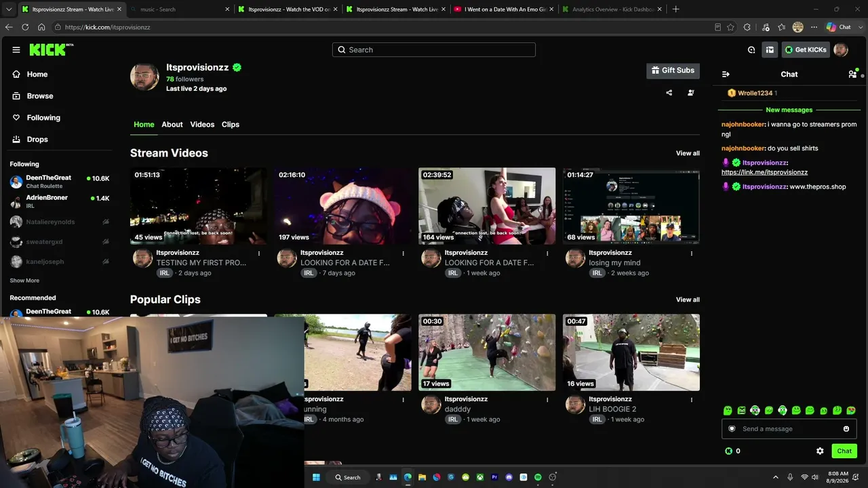Switch to the Clips tab
The height and width of the screenshot is (488, 868).
pyautogui.click(x=231, y=125)
